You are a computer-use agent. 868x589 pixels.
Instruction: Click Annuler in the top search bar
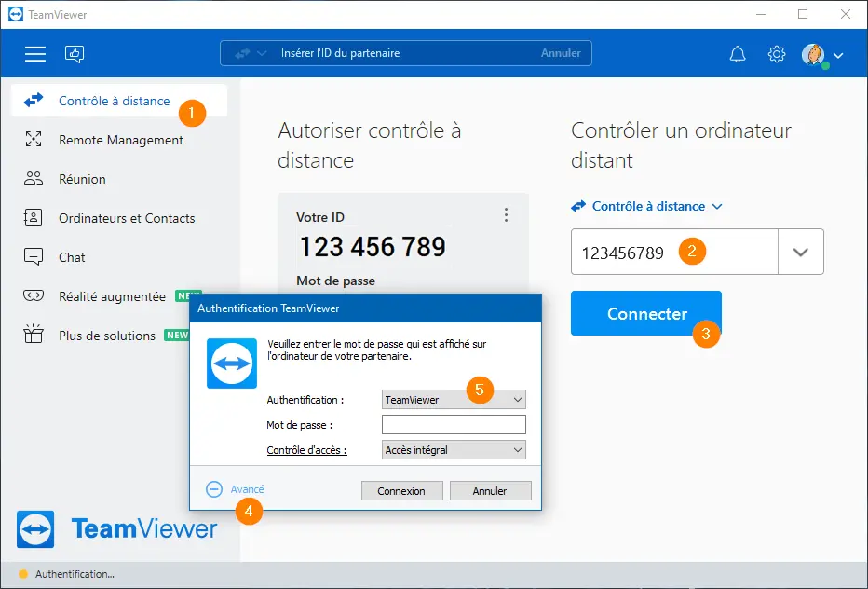point(561,53)
